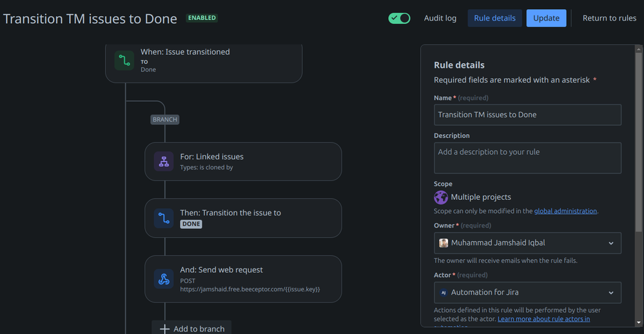This screenshot has height=334, width=644.
Task: Open the Owner dropdown
Action: tap(527, 243)
